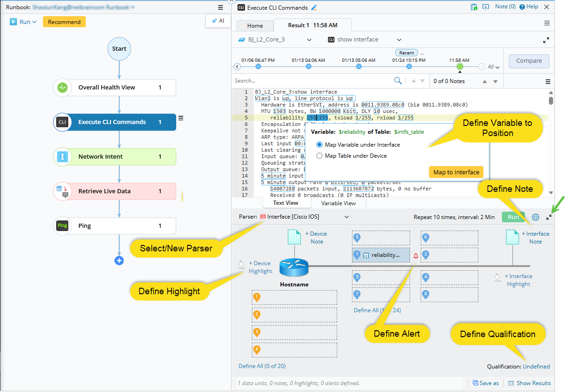
Task: Click the blue plus add-node icon
Action: pos(119,261)
